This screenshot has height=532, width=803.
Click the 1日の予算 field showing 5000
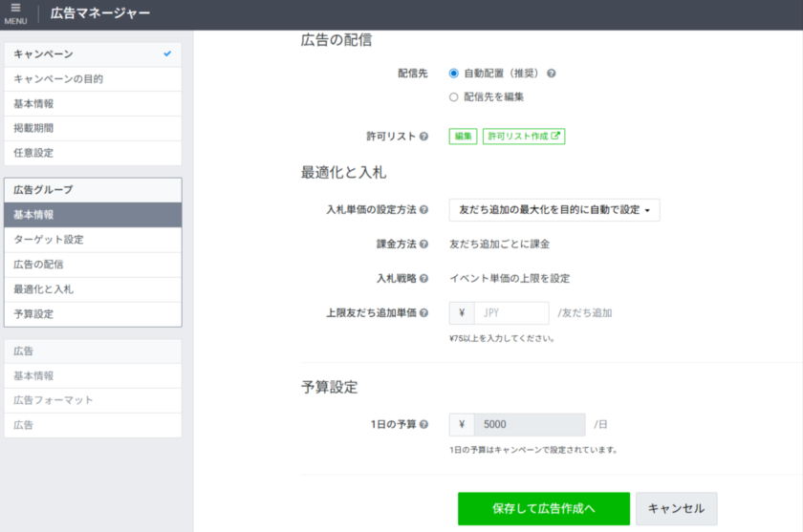(x=530, y=425)
